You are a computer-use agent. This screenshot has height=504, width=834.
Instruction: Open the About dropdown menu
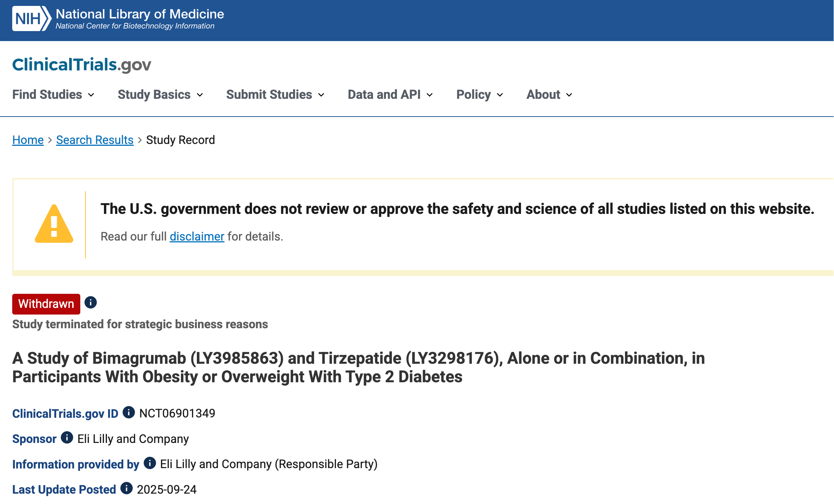tap(549, 94)
